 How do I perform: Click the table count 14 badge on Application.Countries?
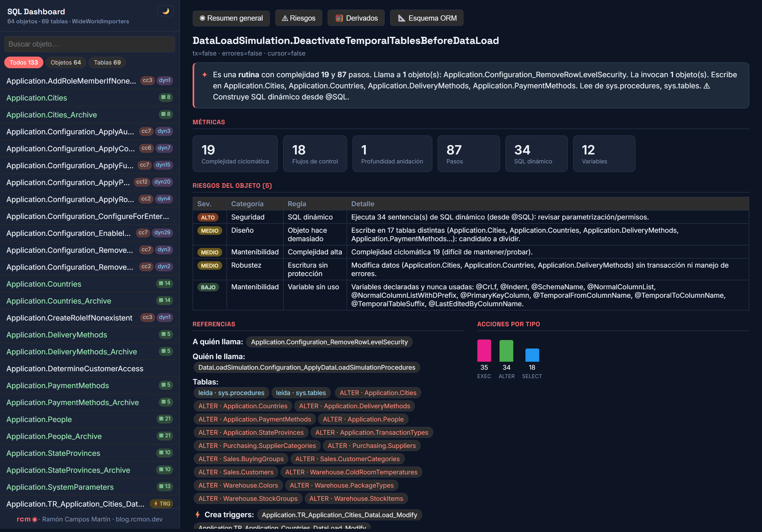click(165, 283)
